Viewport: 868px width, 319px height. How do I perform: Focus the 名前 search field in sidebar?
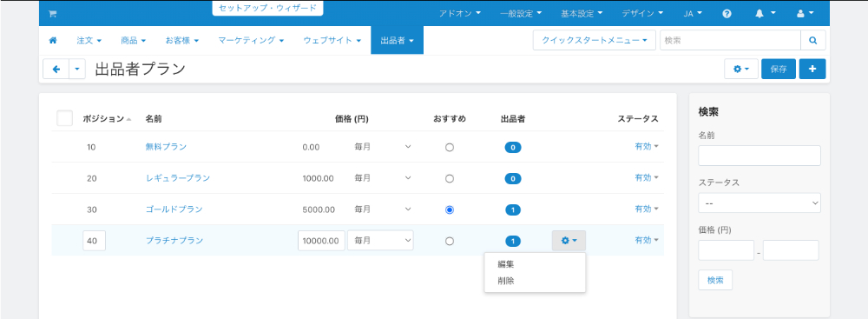[x=759, y=156]
